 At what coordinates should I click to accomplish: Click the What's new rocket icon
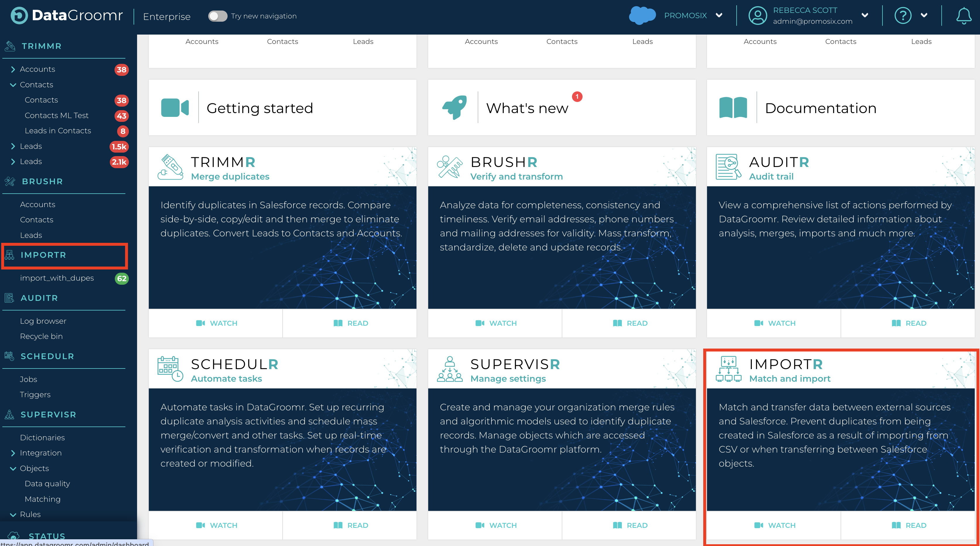pyautogui.click(x=454, y=108)
